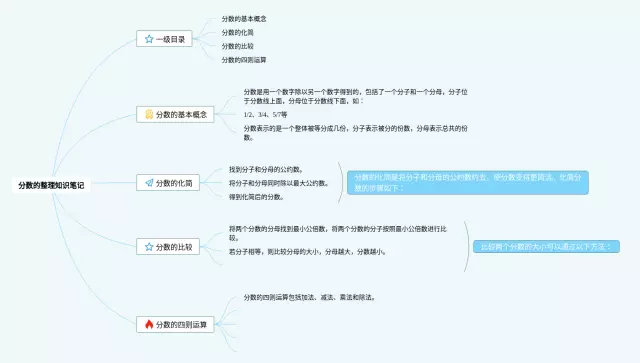Select the subtopic 1/2、3/4、5/7等

tap(265, 115)
